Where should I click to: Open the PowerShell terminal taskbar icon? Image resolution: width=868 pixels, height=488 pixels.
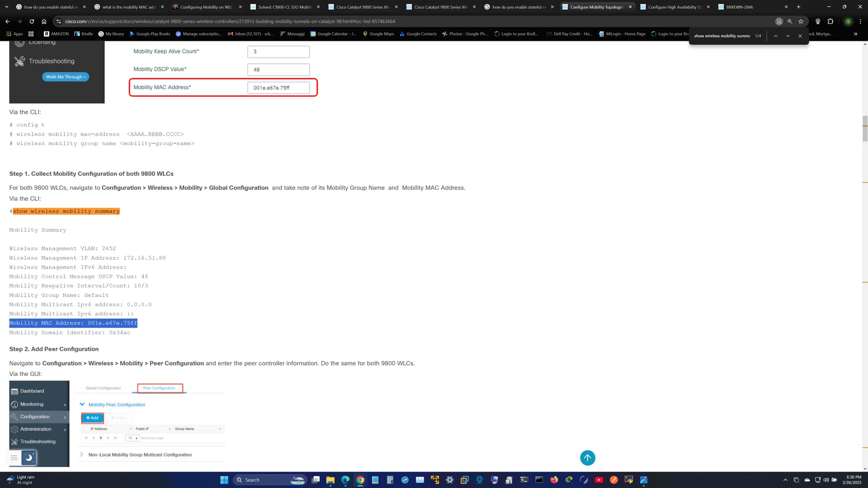[x=524, y=480]
